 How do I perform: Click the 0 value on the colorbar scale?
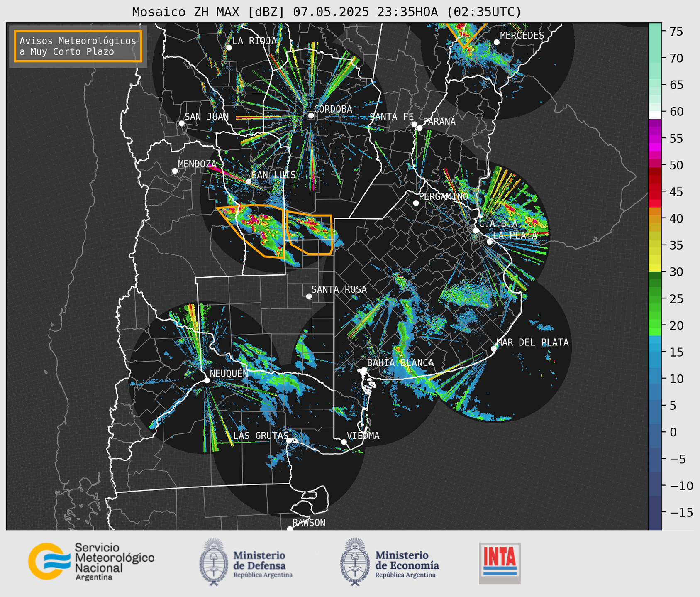[673, 432]
